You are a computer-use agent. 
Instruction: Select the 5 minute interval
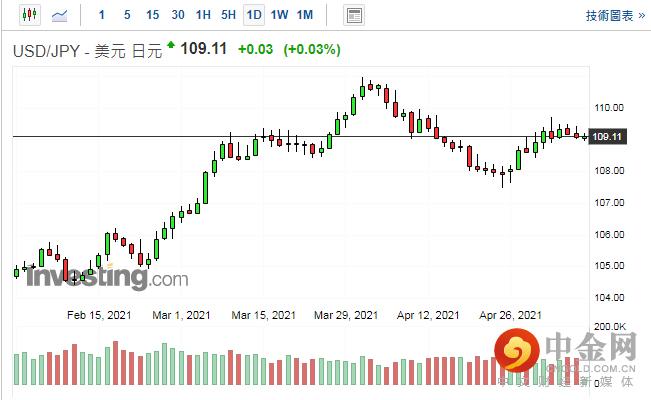pos(127,15)
